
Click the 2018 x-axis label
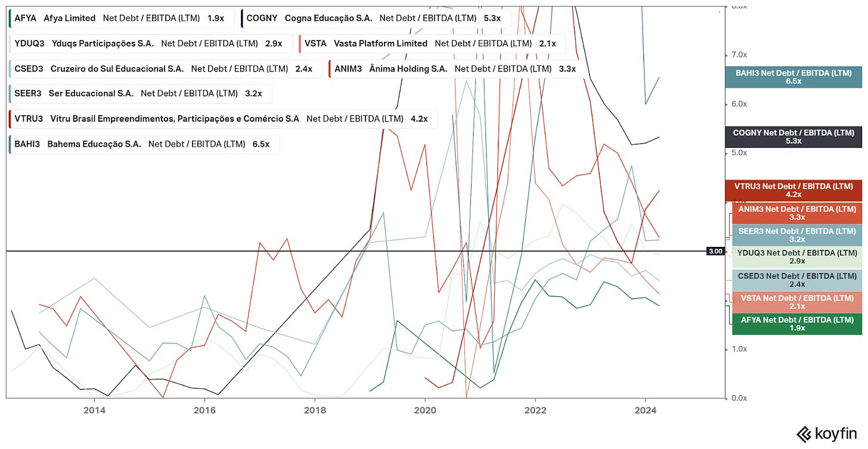pos(315,410)
